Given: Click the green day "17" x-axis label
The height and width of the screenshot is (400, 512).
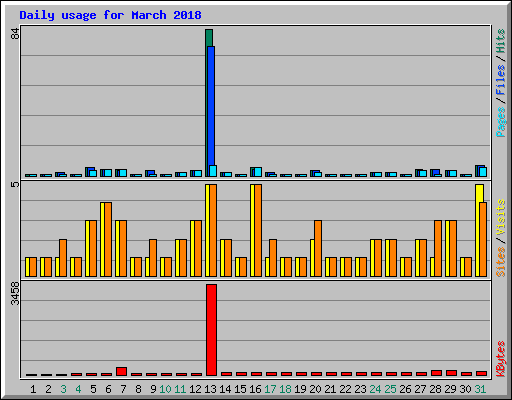Looking at the screenshot, I should (270, 389).
